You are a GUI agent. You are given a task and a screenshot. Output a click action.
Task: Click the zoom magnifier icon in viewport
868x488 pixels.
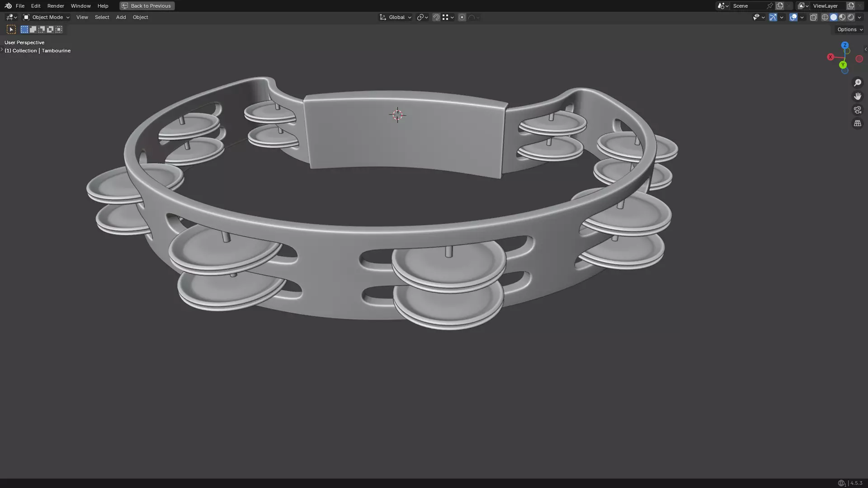857,83
